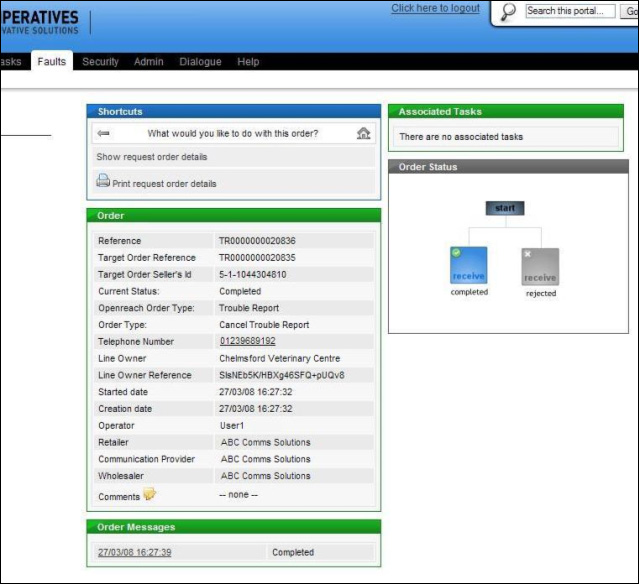
Task: Click Operator value 'User1'
Action: tap(232, 425)
